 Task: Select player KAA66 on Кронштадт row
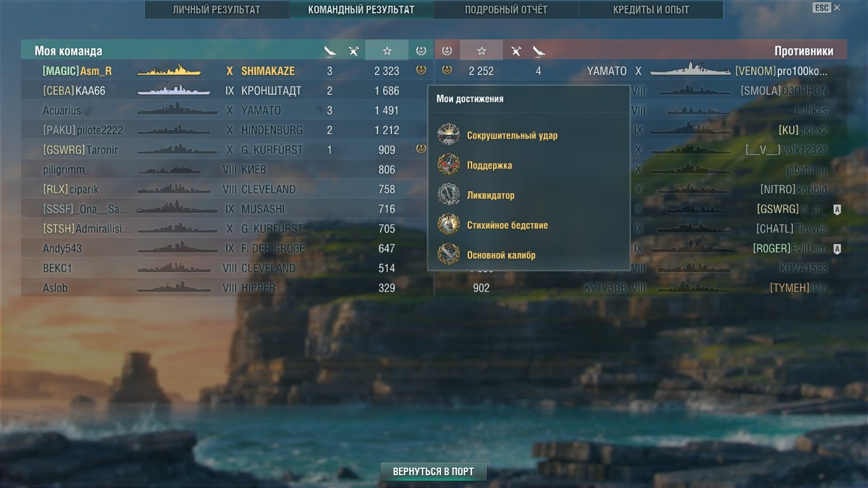(227, 91)
